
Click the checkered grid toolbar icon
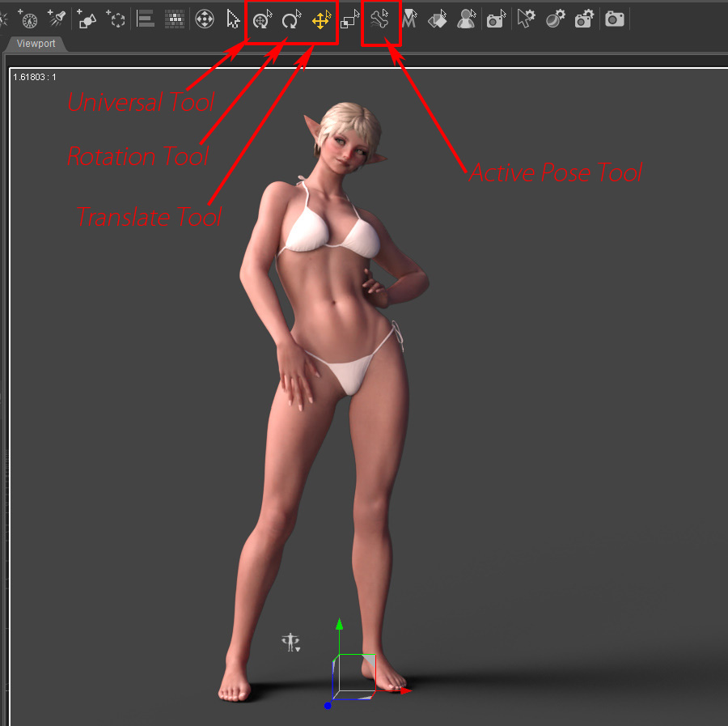click(175, 19)
